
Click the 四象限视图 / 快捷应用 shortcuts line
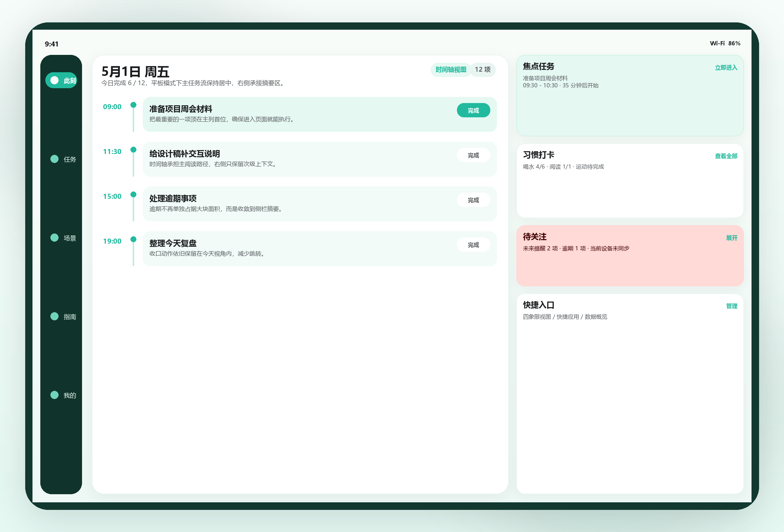tap(565, 317)
